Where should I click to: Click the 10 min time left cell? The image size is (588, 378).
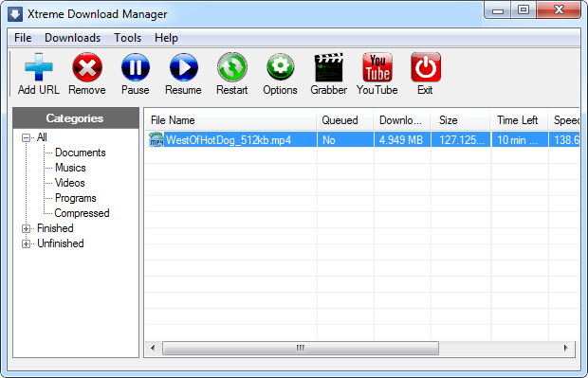click(x=520, y=139)
